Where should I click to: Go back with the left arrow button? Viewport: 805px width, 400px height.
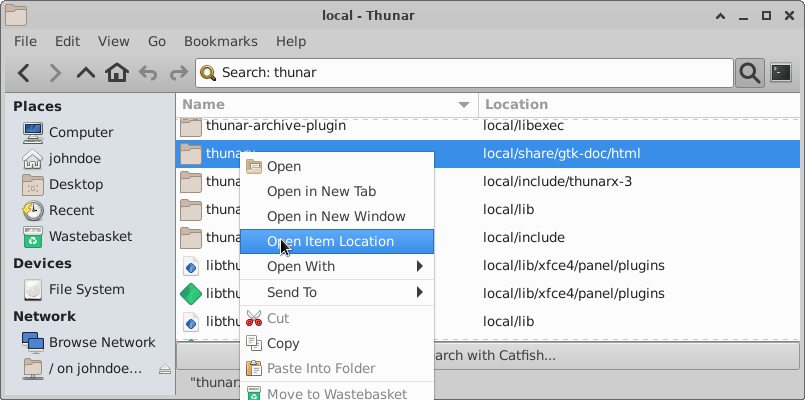24,73
